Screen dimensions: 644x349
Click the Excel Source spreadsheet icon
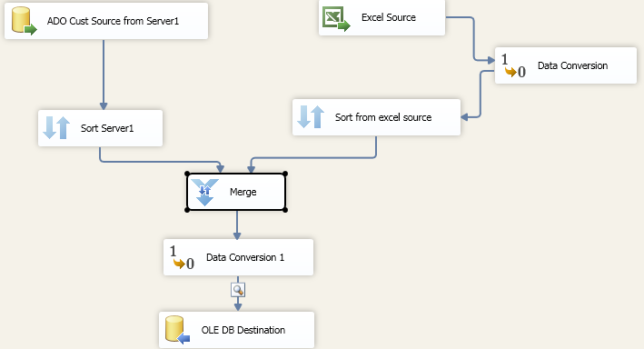coord(336,19)
